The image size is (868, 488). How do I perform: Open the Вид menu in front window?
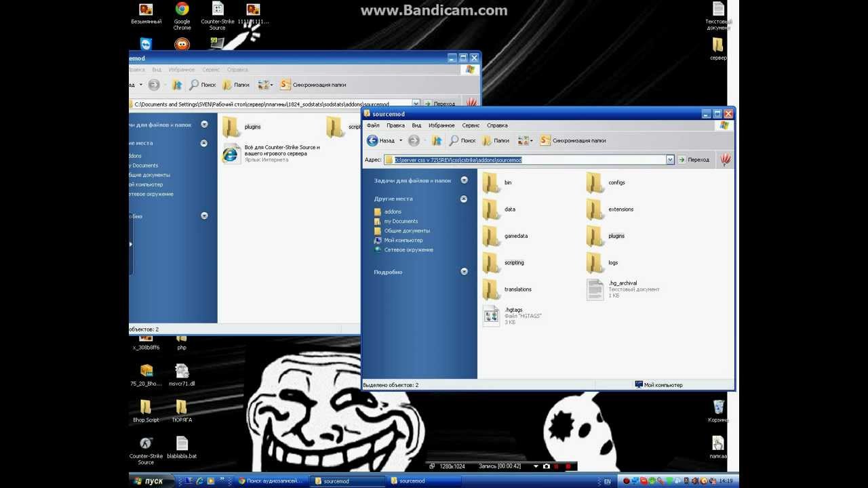click(416, 125)
